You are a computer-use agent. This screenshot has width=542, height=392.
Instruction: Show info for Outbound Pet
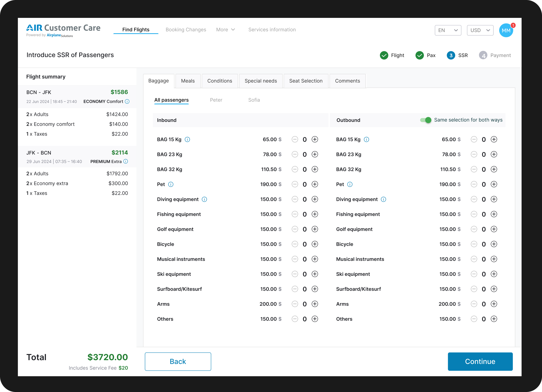click(x=350, y=185)
